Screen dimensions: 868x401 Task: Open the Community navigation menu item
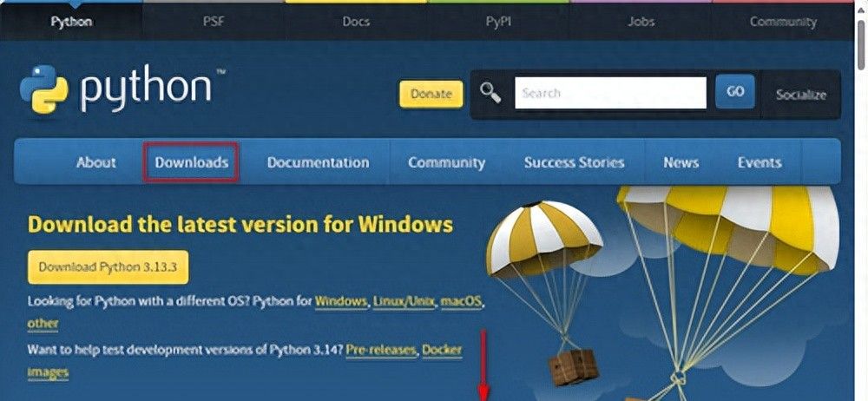coord(446,162)
